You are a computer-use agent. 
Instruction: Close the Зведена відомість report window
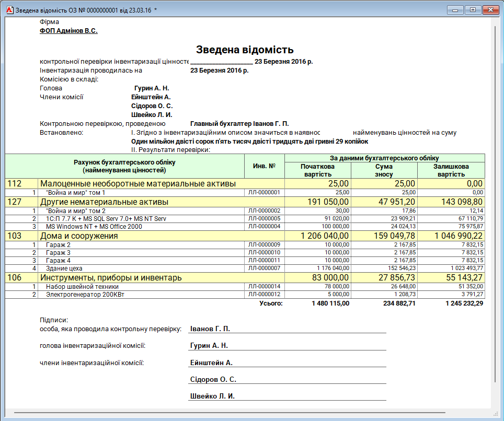pyautogui.click(x=490, y=9)
